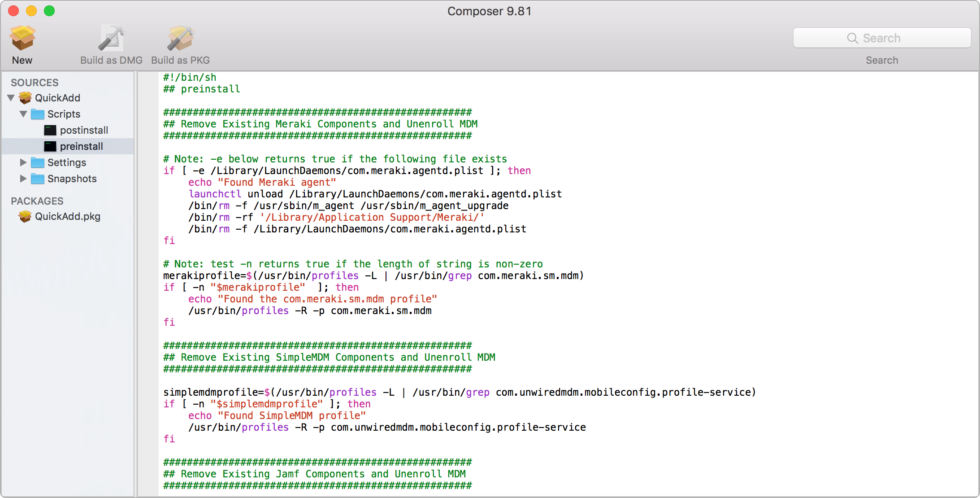
Task: Click the magnifier icon in Search field
Action: 853,38
